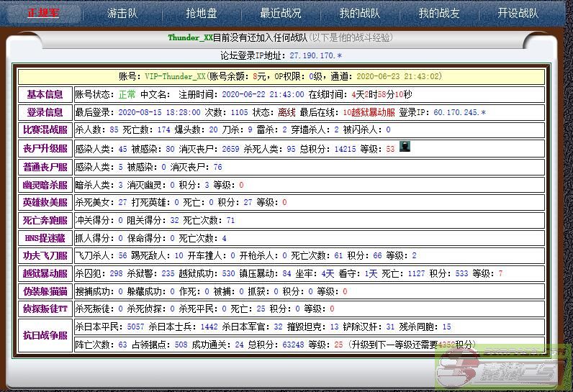Select the 基本信息 row label
Screen dimensions: 573x392
pyautogui.click(x=45, y=94)
